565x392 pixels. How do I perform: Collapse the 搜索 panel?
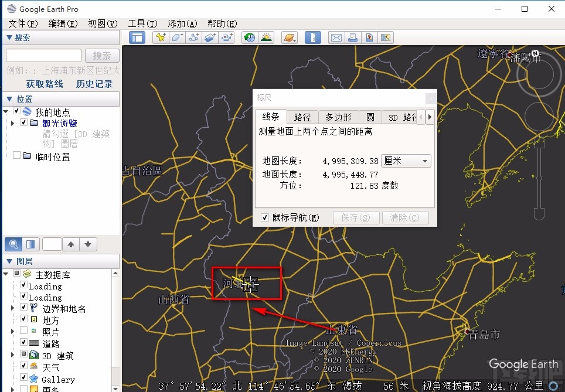[10, 38]
